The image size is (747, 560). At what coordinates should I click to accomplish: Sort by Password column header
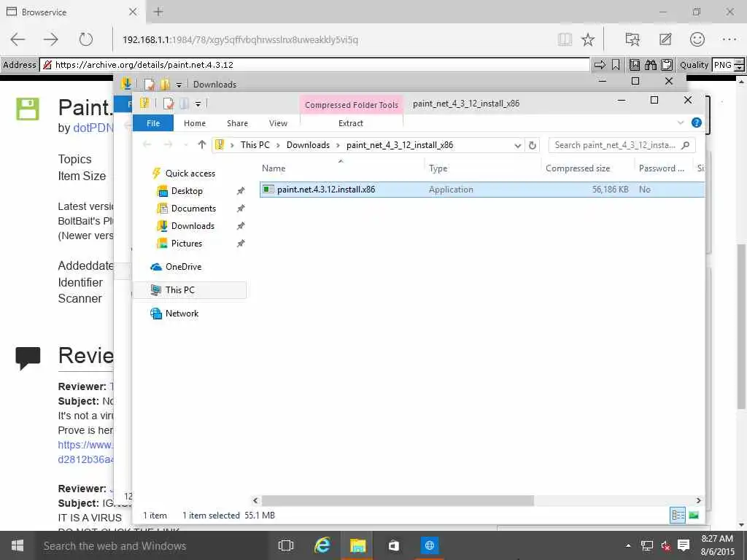(661, 168)
